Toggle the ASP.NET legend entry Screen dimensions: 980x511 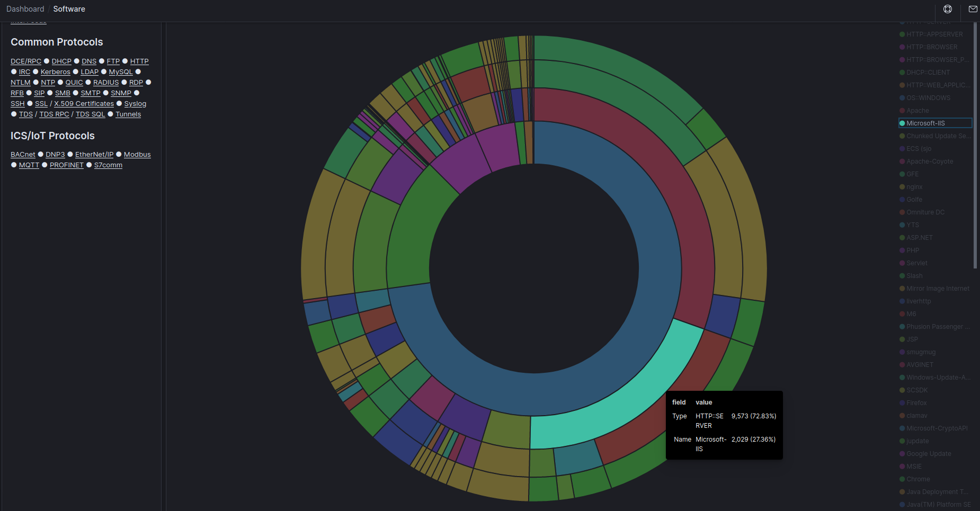point(919,237)
